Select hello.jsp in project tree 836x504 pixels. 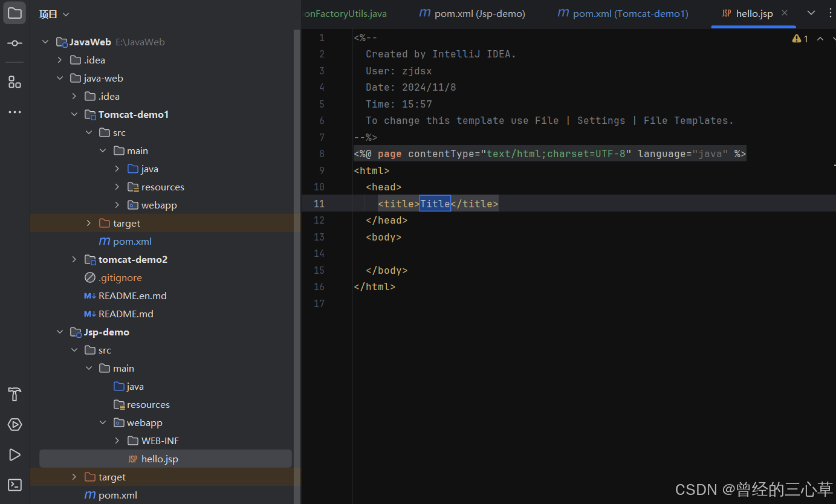tap(166, 459)
